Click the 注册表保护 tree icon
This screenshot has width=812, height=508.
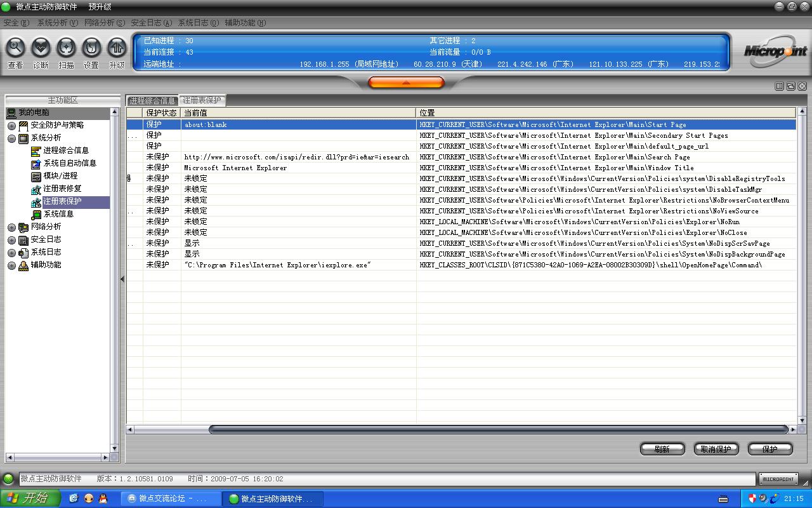click(36, 202)
